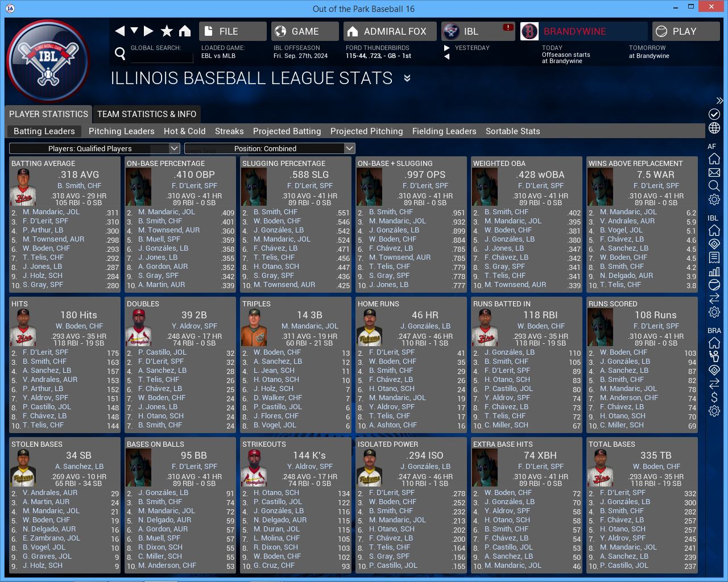Screen dimensions: 728x582
Task: Open the IBL league menu
Action: coord(478,31)
